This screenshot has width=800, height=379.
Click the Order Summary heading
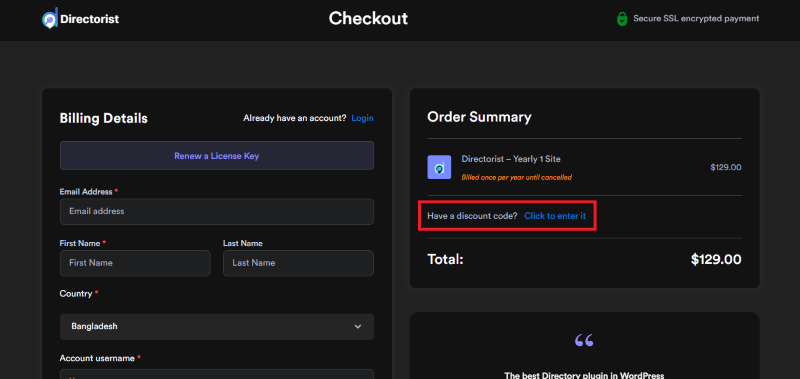click(x=479, y=117)
